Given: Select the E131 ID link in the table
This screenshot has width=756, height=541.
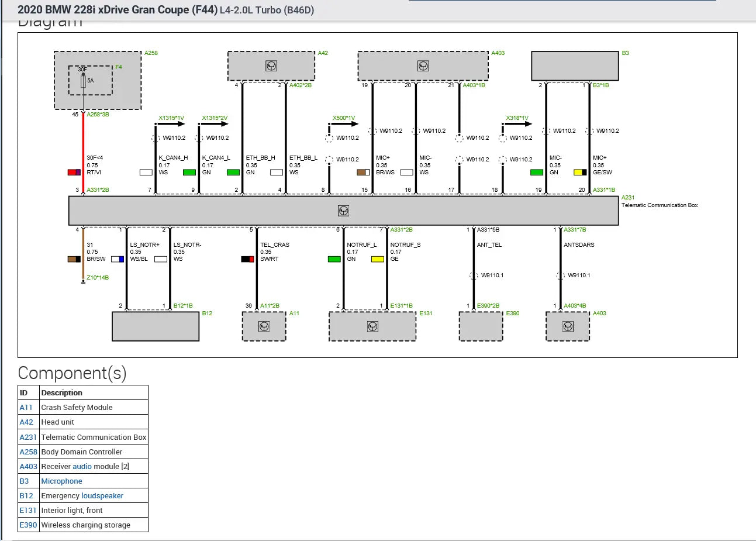Looking at the screenshot, I should pyautogui.click(x=28, y=510).
